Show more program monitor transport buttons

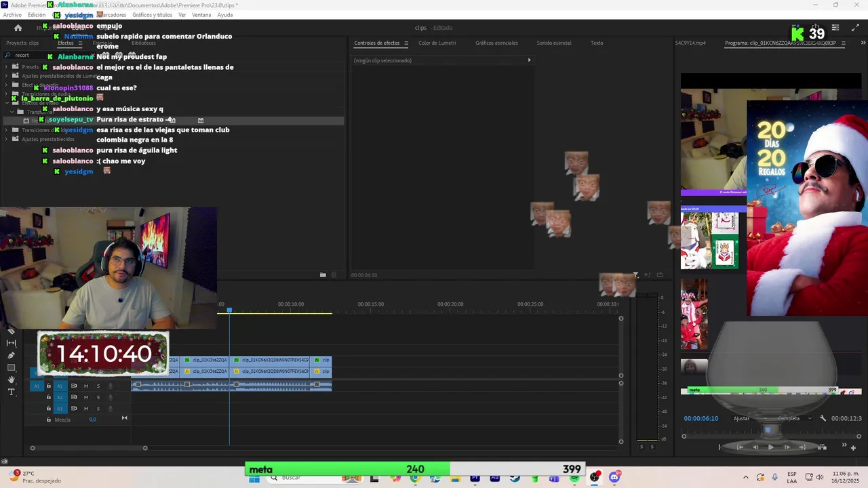pyautogui.click(x=844, y=445)
